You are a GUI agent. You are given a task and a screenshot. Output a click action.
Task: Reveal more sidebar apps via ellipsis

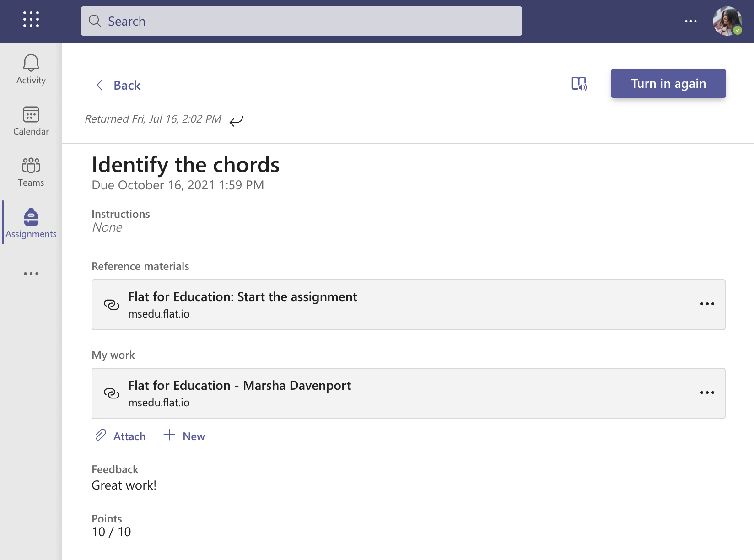[x=30, y=273]
